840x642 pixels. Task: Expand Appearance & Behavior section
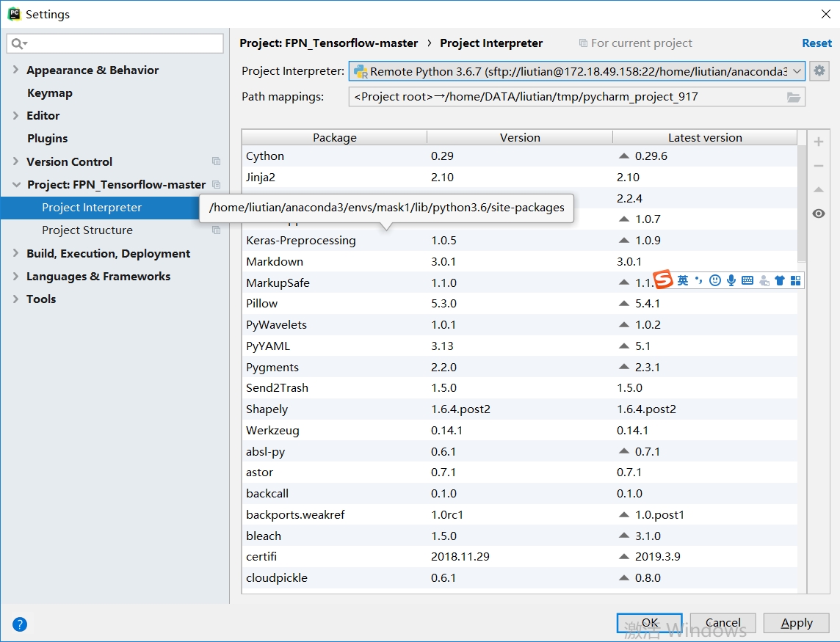coord(15,70)
